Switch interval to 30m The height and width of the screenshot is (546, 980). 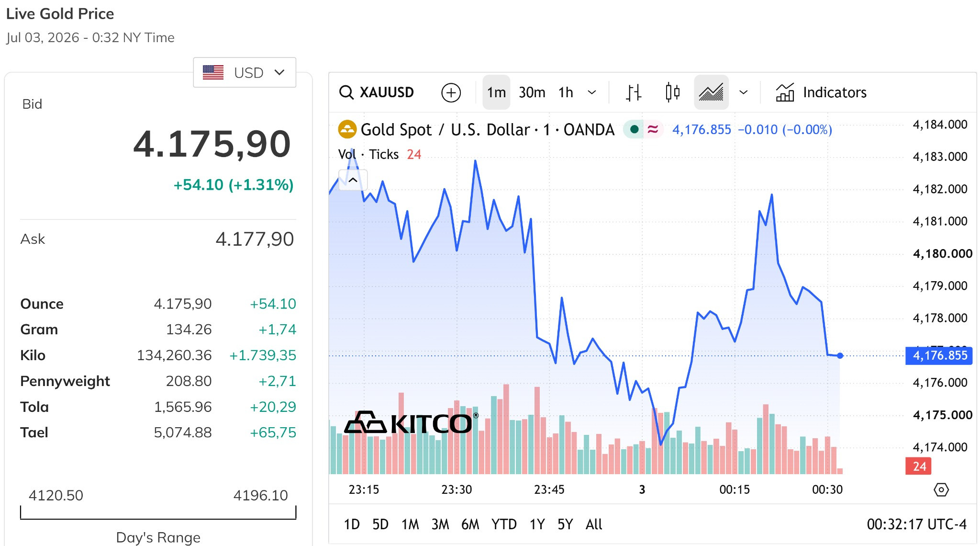coord(532,92)
